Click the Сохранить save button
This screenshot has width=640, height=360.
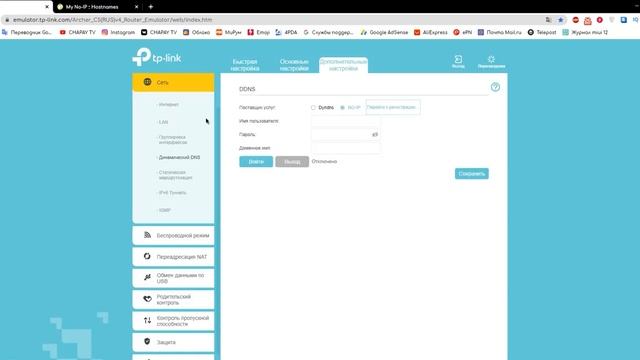[471, 173]
